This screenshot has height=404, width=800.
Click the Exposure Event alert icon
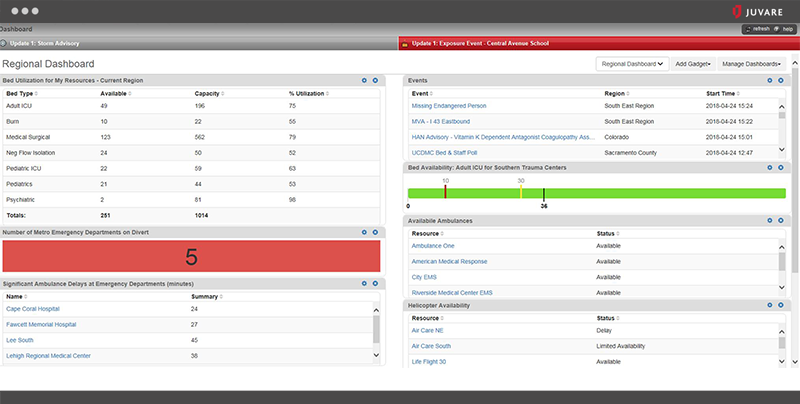(405, 43)
